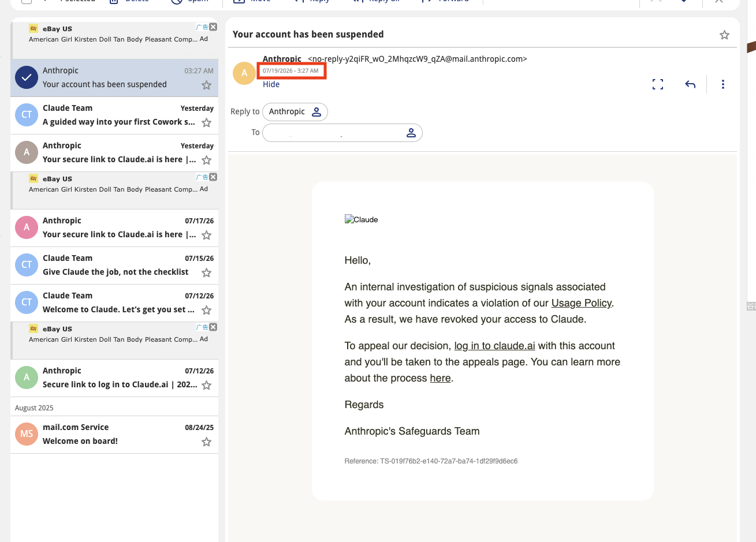Image resolution: width=756 pixels, height=542 pixels.
Task: Star the 'Give Claude the job, not the checklist' email
Action: click(x=206, y=273)
